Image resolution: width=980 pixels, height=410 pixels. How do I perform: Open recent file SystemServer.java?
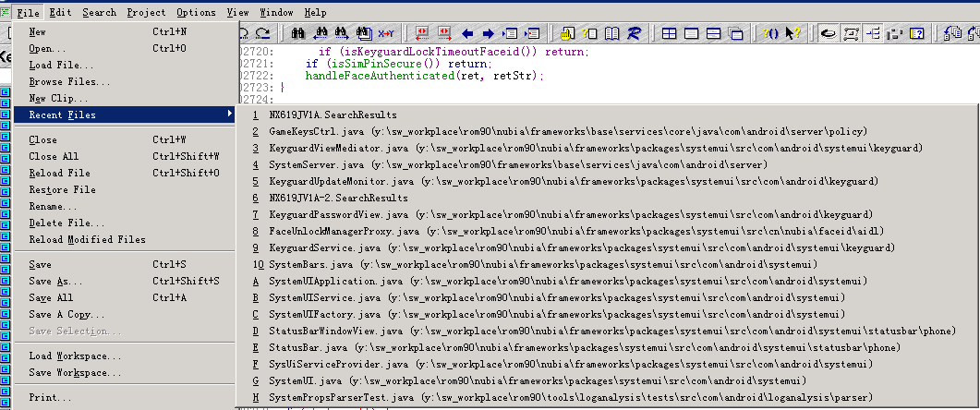tap(608, 164)
